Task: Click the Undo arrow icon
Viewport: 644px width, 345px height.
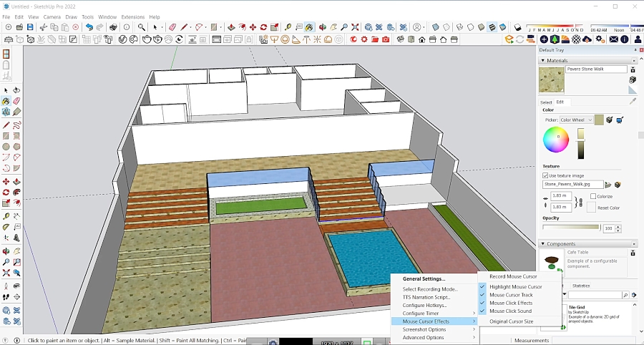Action: (x=89, y=27)
